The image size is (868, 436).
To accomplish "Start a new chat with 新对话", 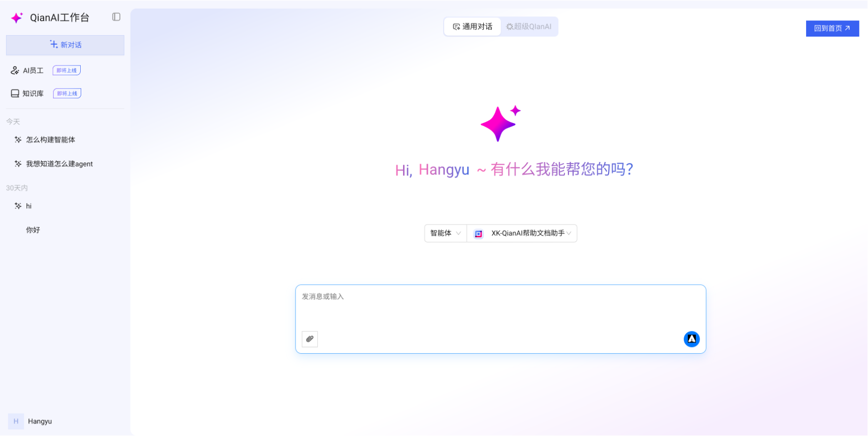I will 65,45.
